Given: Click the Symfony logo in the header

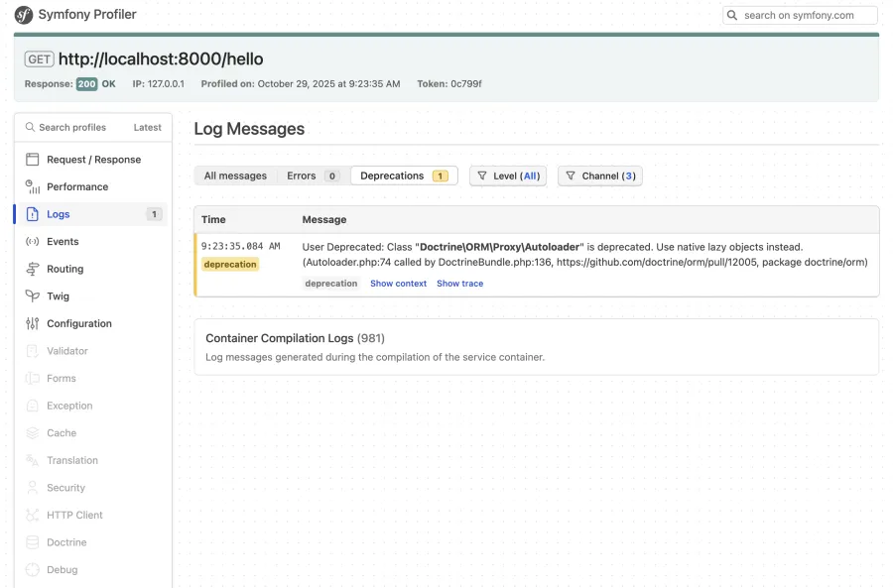Looking at the screenshot, I should 24,14.
